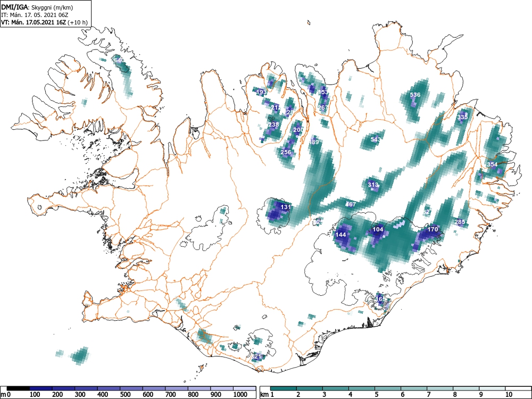Click the 313 visibility value
532x399 pixels.
373,185
